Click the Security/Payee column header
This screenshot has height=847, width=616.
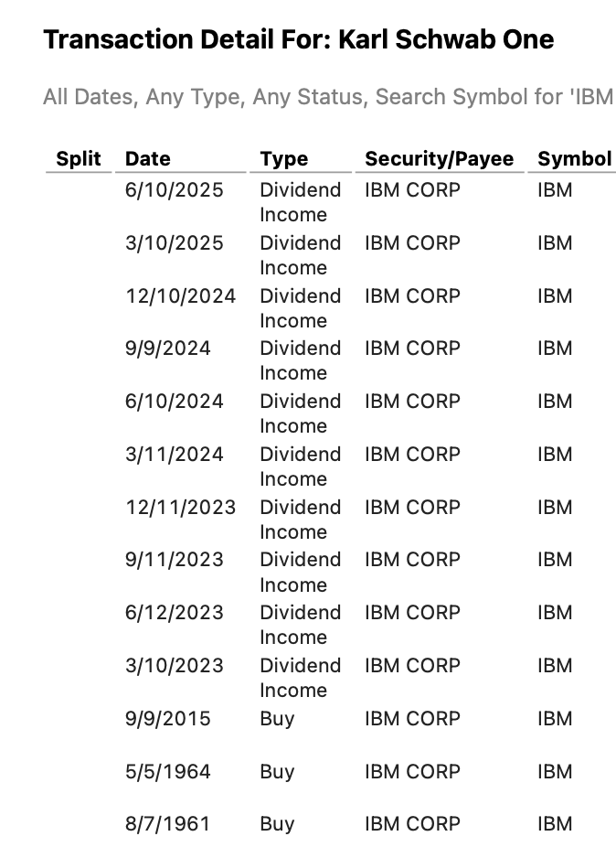point(439,158)
